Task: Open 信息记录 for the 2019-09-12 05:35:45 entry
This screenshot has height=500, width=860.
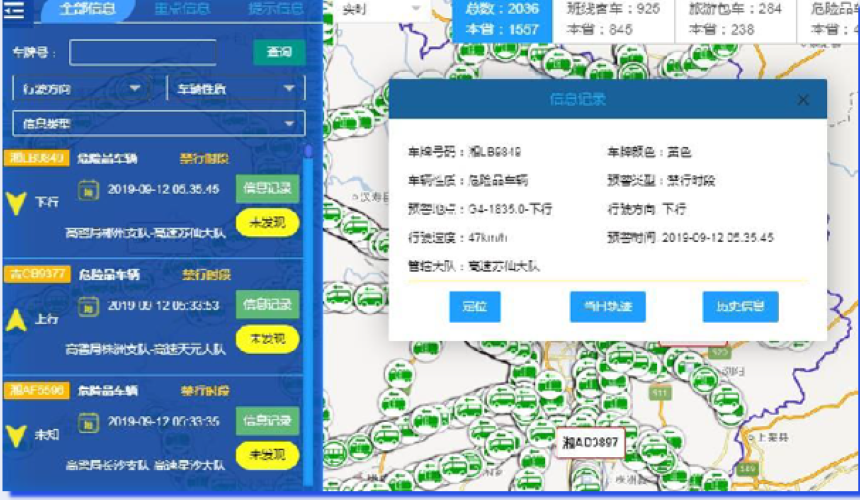Action: (267, 189)
